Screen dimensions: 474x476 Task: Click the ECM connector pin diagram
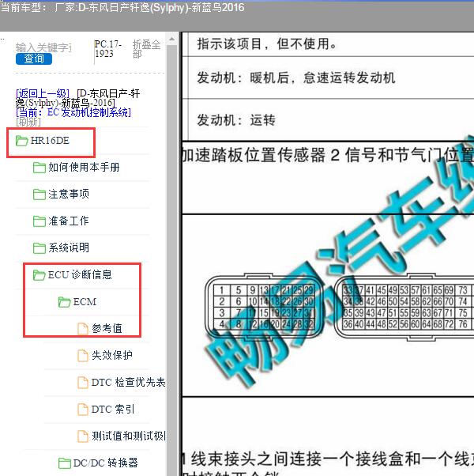[340, 307]
